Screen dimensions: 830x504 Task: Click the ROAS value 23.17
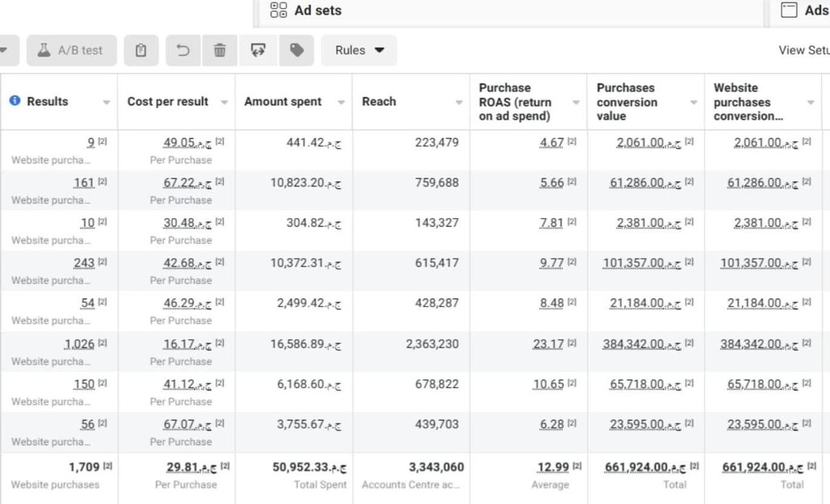pos(549,344)
